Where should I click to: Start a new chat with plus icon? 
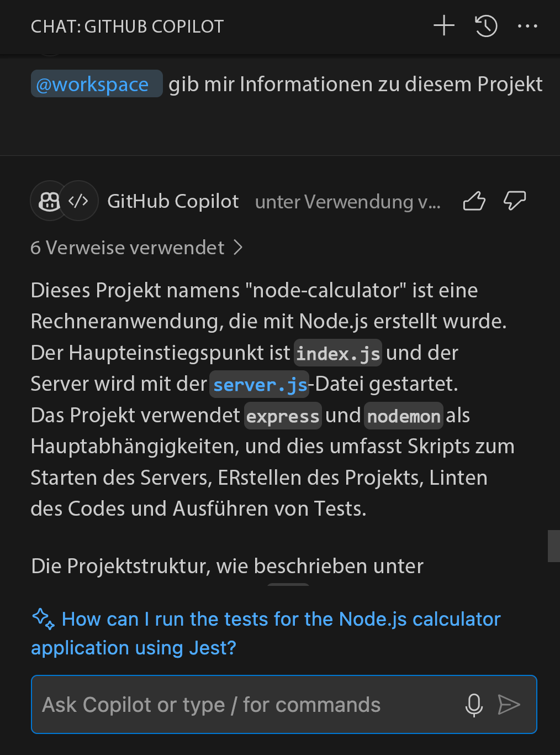pyautogui.click(x=444, y=26)
